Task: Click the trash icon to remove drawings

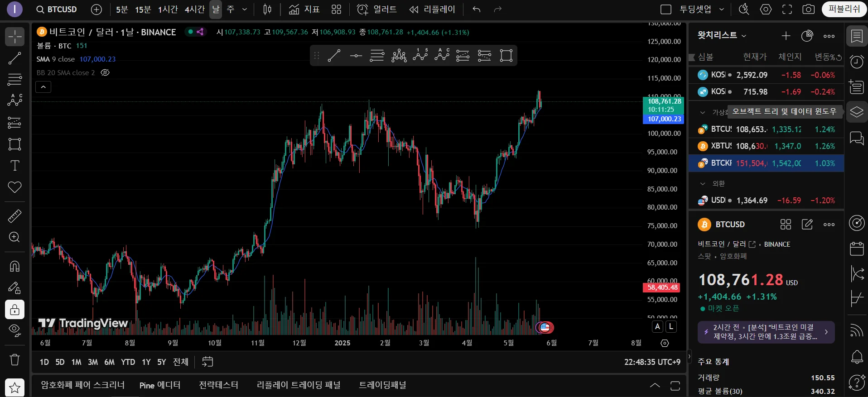Action: point(14,360)
